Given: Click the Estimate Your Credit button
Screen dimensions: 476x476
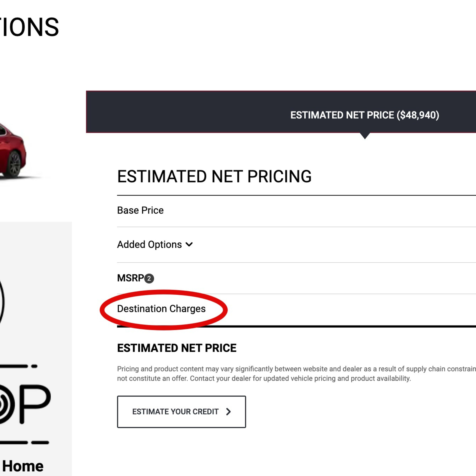Looking at the screenshot, I should (181, 411).
